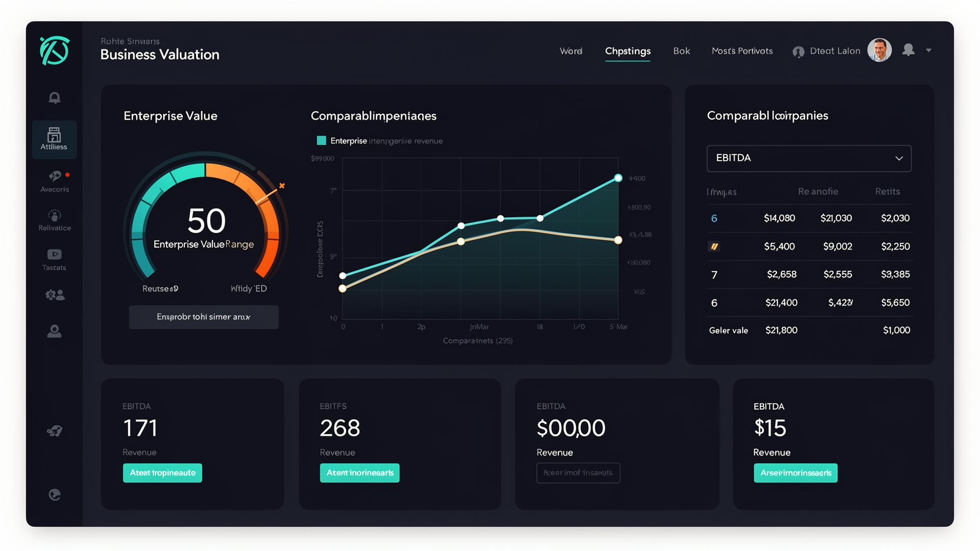Select the $3,385 table cell
Image resolution: width=980 pixels, height=551 pixels.
[895, 274]
